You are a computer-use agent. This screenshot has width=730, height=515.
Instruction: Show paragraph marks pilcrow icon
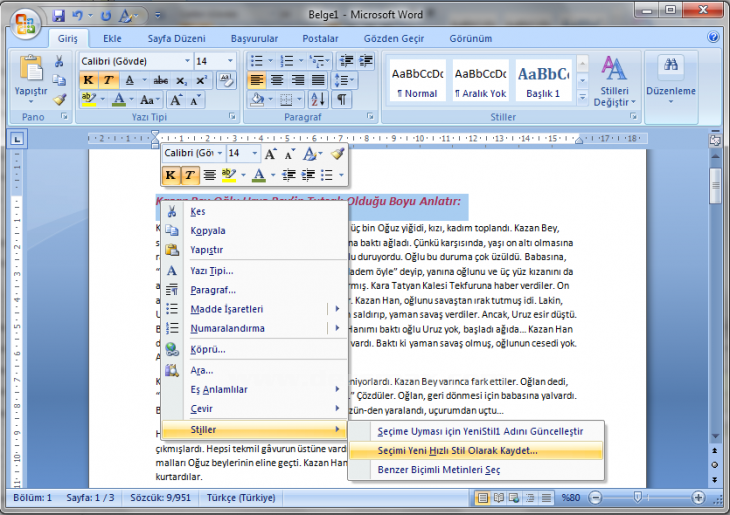342,99
